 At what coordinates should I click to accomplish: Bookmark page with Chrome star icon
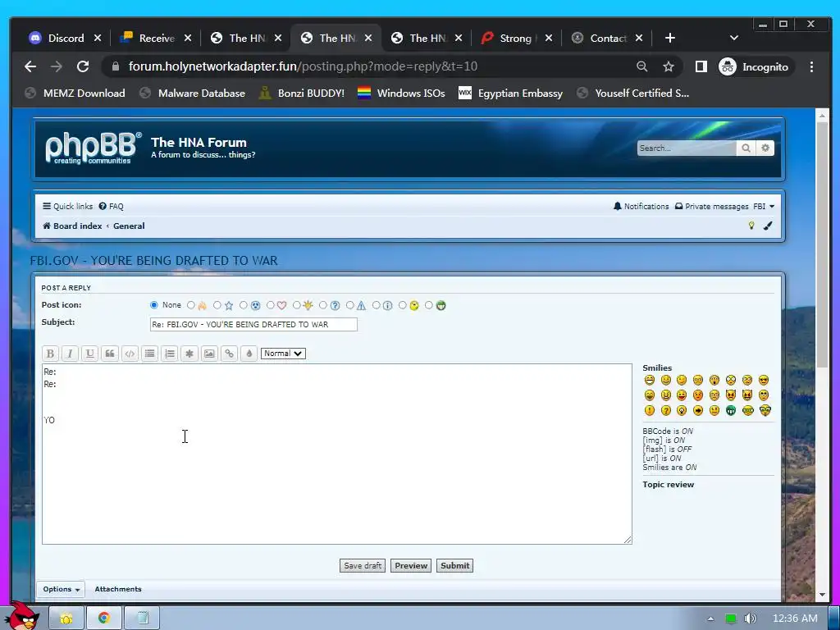(x=668, y=67)
